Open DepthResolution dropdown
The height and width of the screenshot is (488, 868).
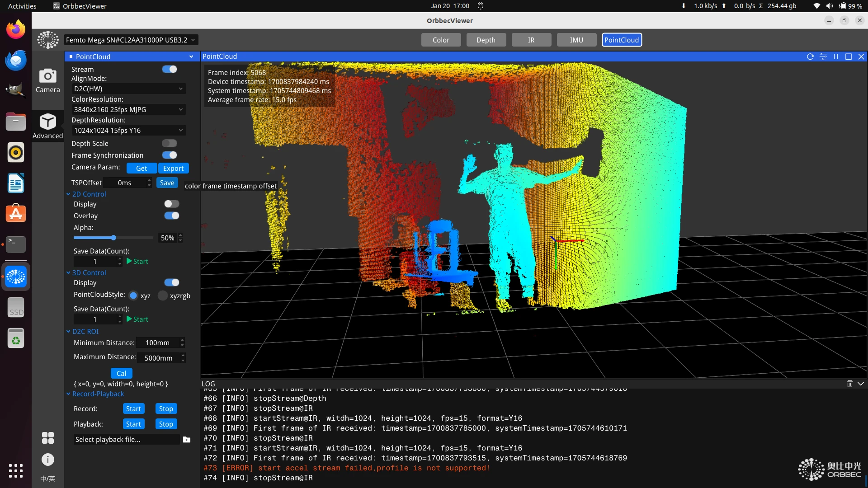coord(129,130)
